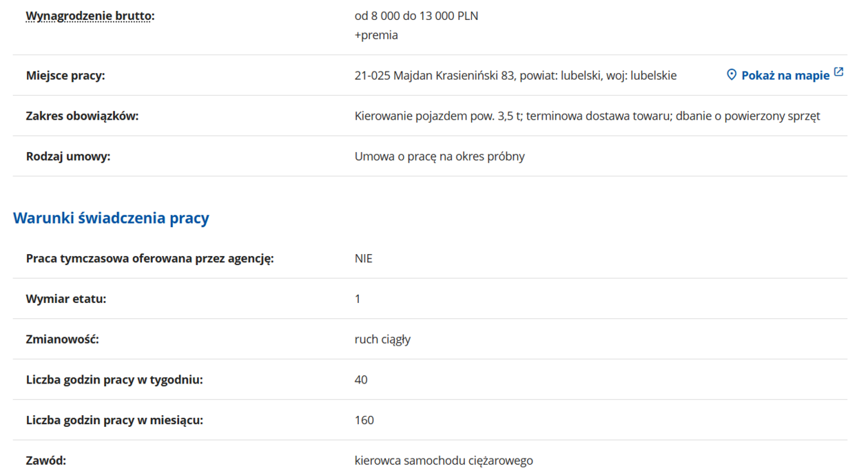Click the monthly hours value "160"
The height and width of the screenshot is (473, 868).
click(364, 420)
